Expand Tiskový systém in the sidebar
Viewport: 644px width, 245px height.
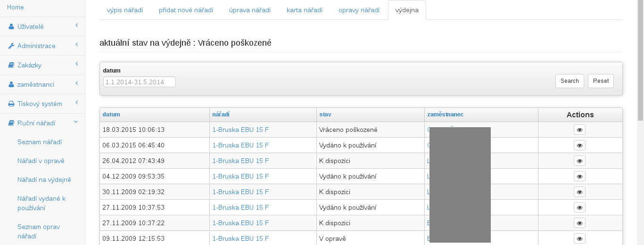click(x=42, y=104)
